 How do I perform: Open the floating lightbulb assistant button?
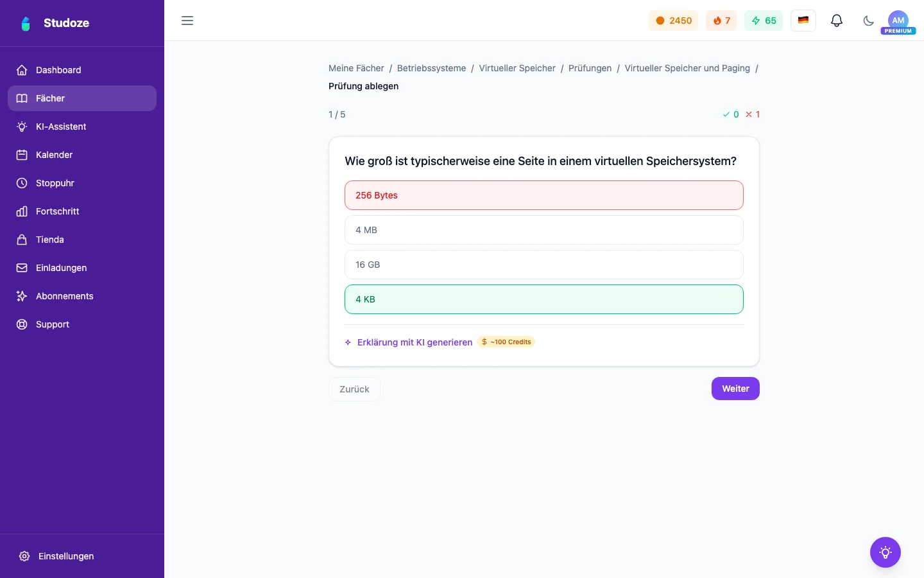tap(886, 552)
